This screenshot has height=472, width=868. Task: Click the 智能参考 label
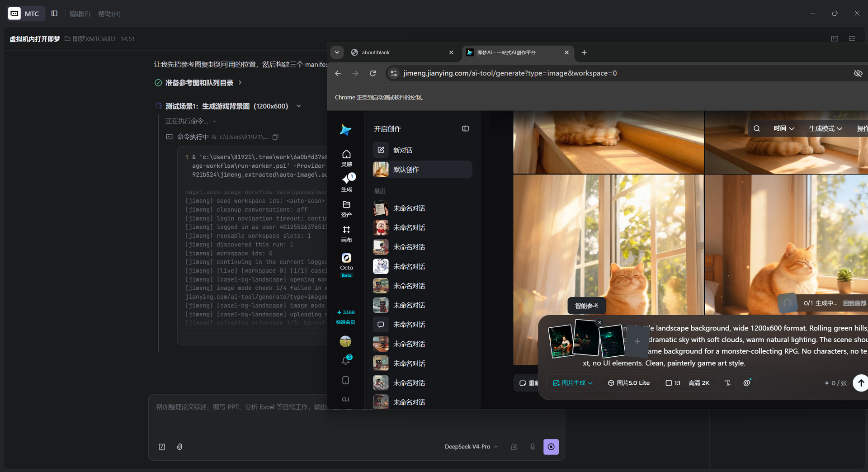click(587, 306)
